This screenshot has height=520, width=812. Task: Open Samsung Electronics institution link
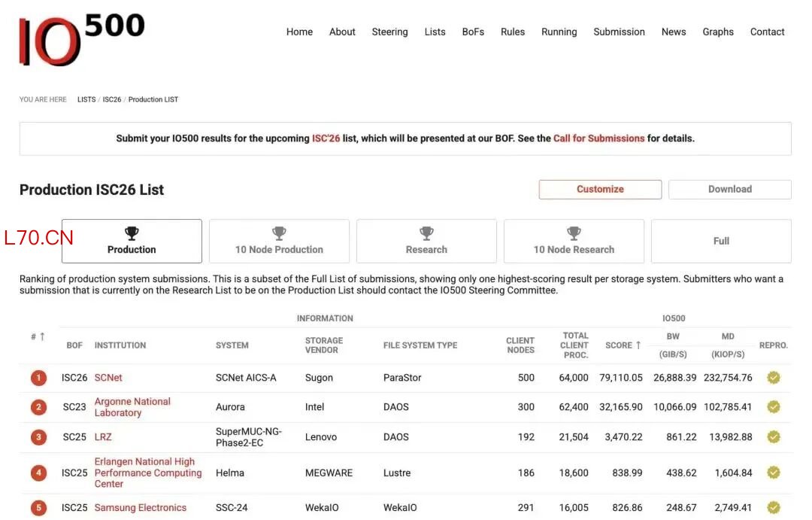click(x=141, y=507)
